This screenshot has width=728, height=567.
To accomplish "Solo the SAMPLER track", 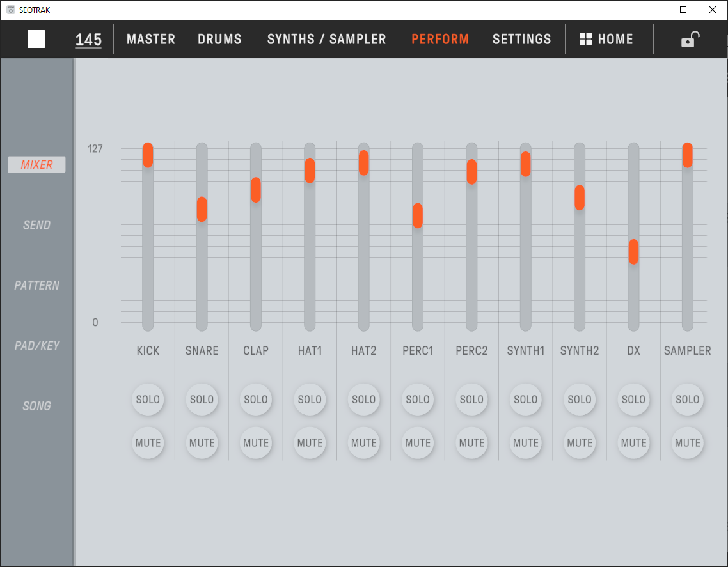I will pyautogui.click(x=688, y=400).
